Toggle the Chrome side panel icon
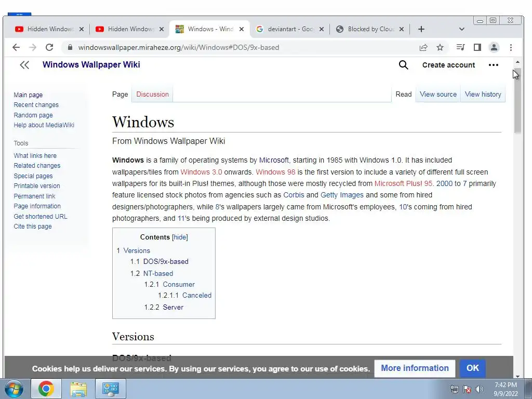The width and height of the screenshot is (532, 399). point(477,47)
